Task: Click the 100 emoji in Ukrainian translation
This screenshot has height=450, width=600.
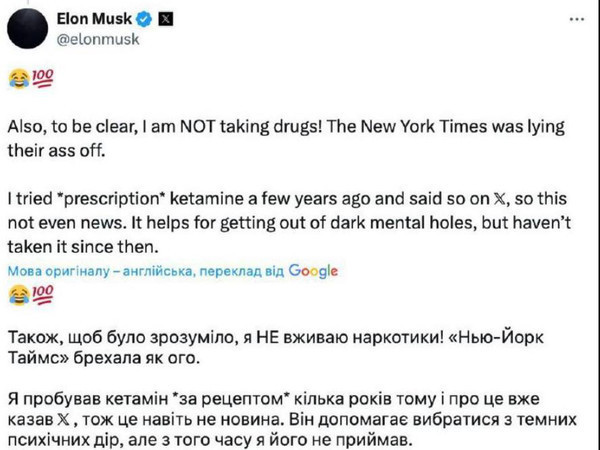Action: 42,295
